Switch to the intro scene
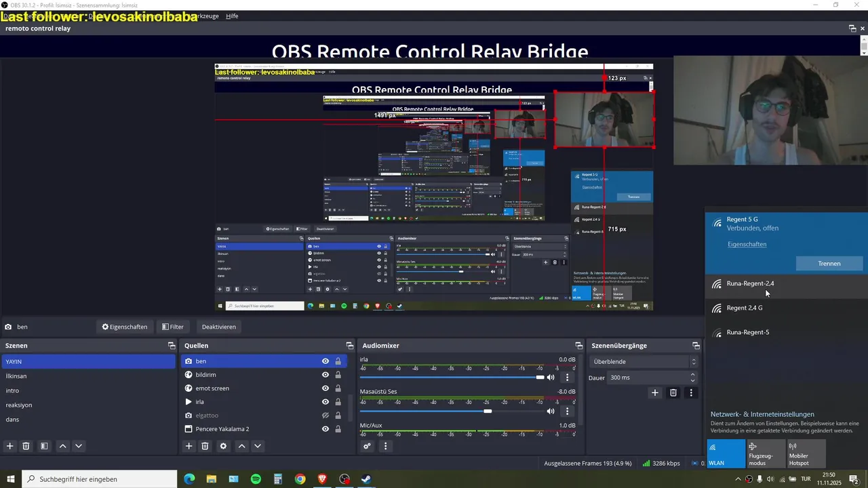 pos(88,390)
